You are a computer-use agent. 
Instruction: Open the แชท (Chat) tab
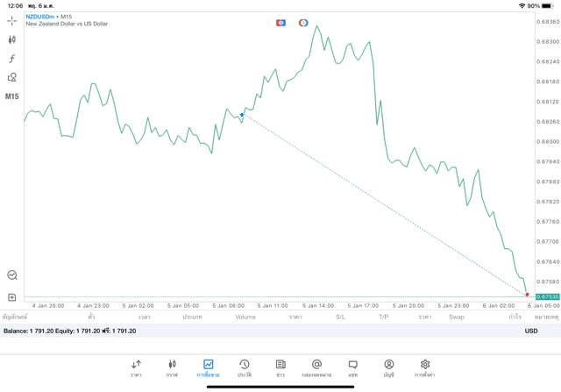[352, 368]
